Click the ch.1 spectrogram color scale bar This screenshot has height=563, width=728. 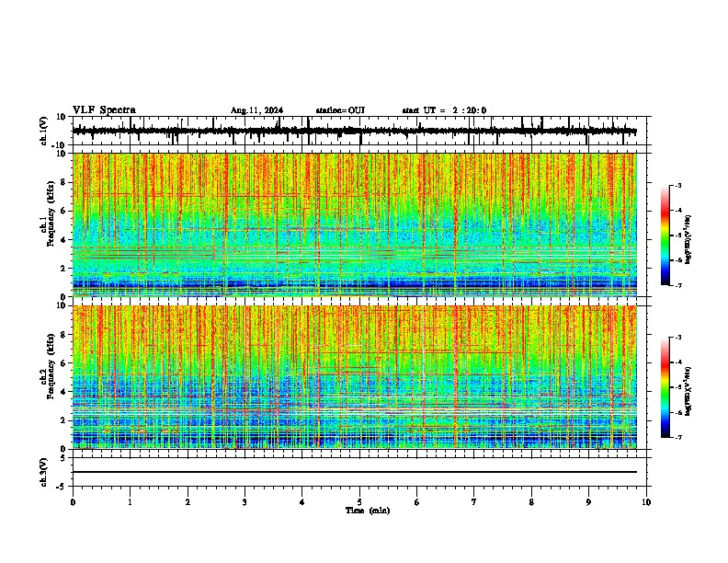pyautogui.click(x=665, y=236)
